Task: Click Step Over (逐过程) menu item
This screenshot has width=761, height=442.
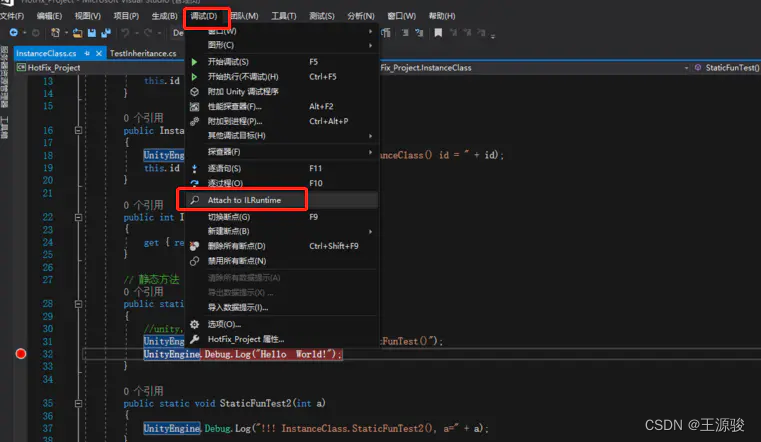Action: [224, 183]
